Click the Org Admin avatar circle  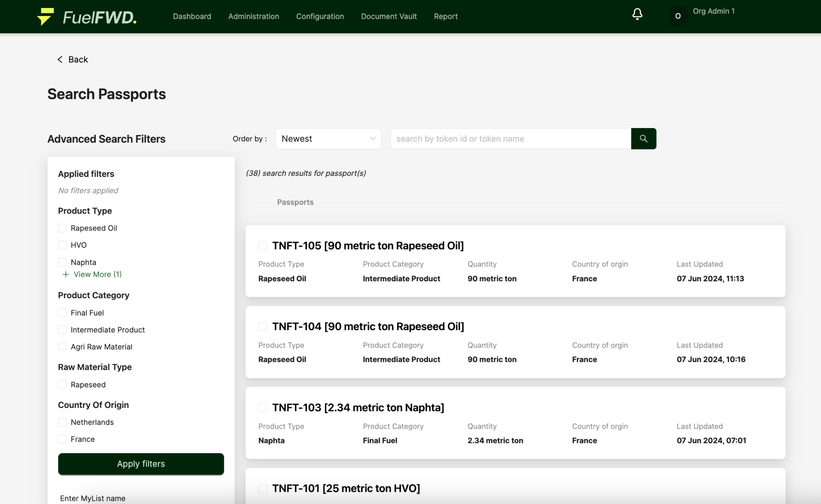678,16
